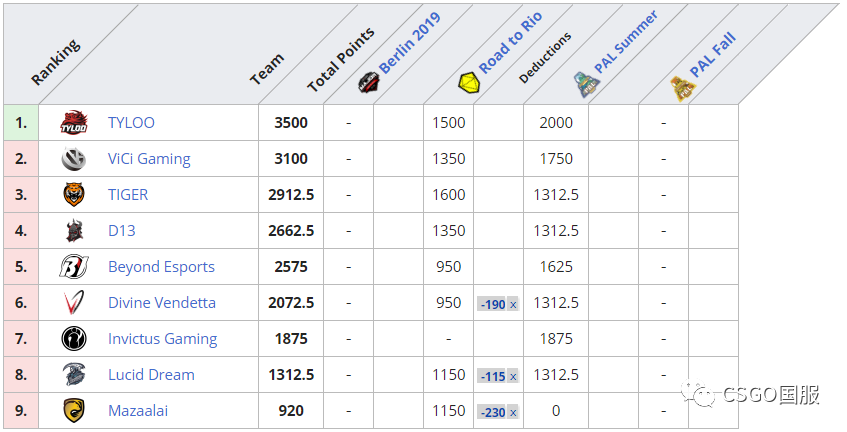Click Mazaalai's PAL Summer 0 value
The width and height of the screenshot is (847, 432).
pyautogui.click(x=556, y=410)
